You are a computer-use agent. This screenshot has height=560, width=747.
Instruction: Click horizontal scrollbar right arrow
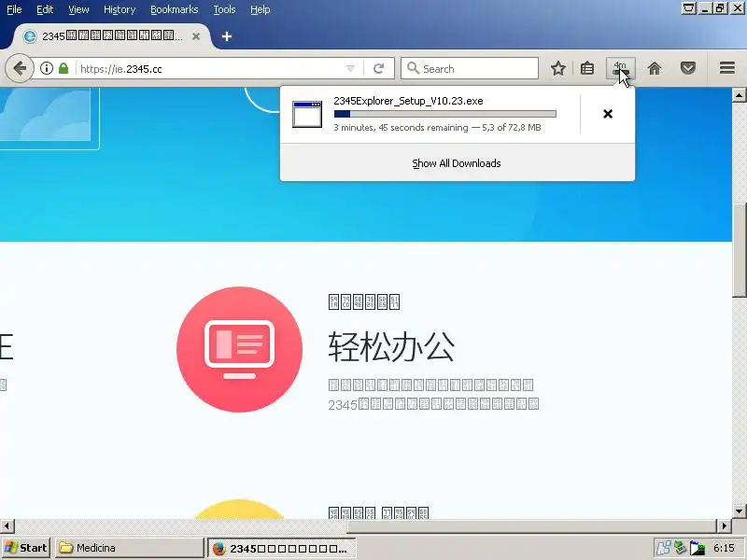point(725,525)
